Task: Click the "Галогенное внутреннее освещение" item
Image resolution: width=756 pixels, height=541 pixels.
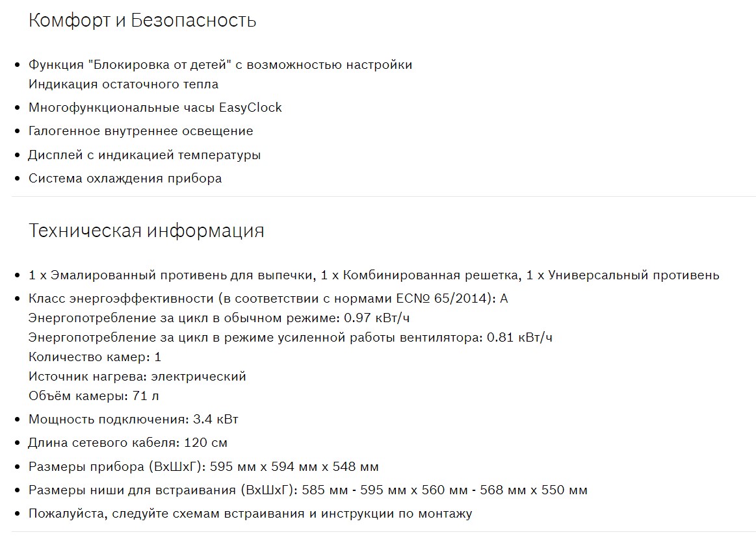Action: pos(140,131)
